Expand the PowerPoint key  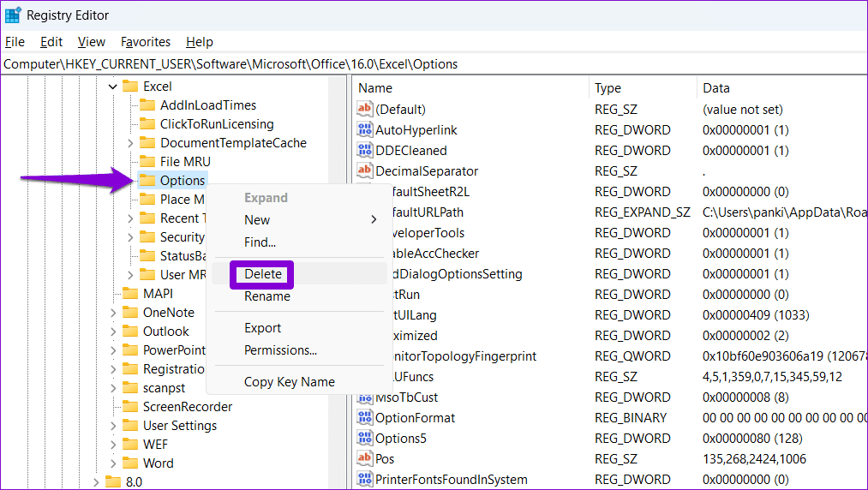(113, 350)
